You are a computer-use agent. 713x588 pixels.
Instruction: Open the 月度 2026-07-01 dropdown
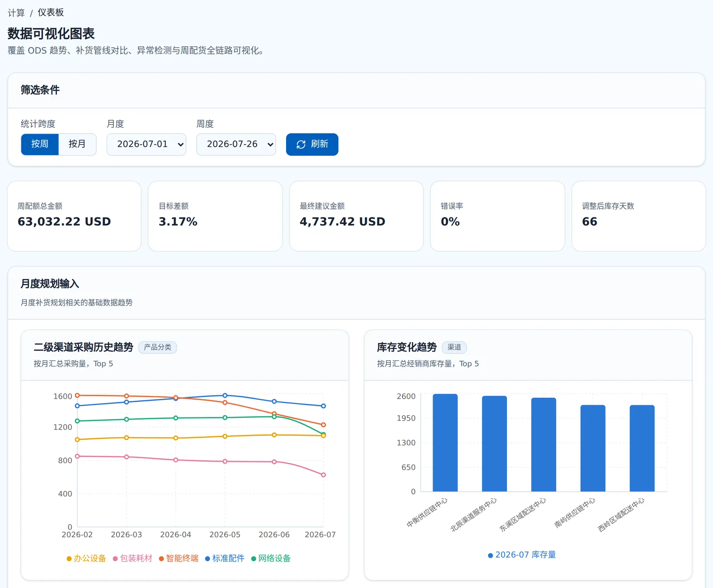[146, 144]
